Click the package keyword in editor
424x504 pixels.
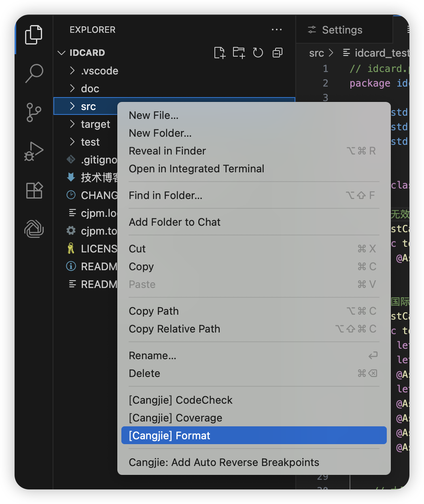click(370, 83)
